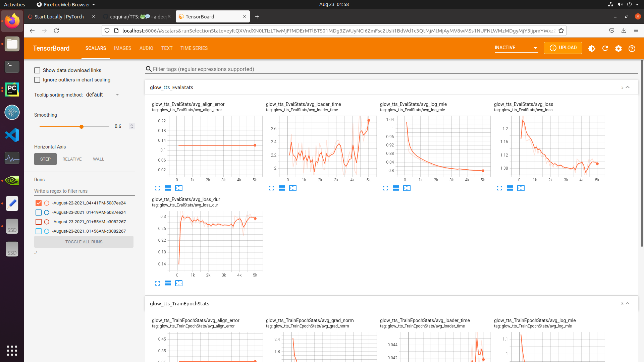The image size is (644, 362).
Task: Adjust the Smoothing slider
Action: 81,126
